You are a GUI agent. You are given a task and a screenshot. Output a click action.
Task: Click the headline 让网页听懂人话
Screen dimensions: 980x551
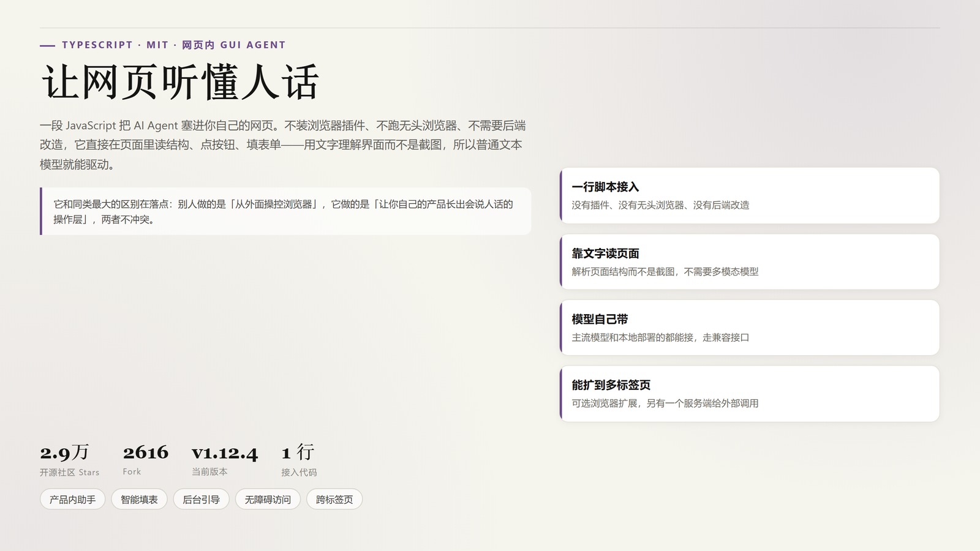180,82
